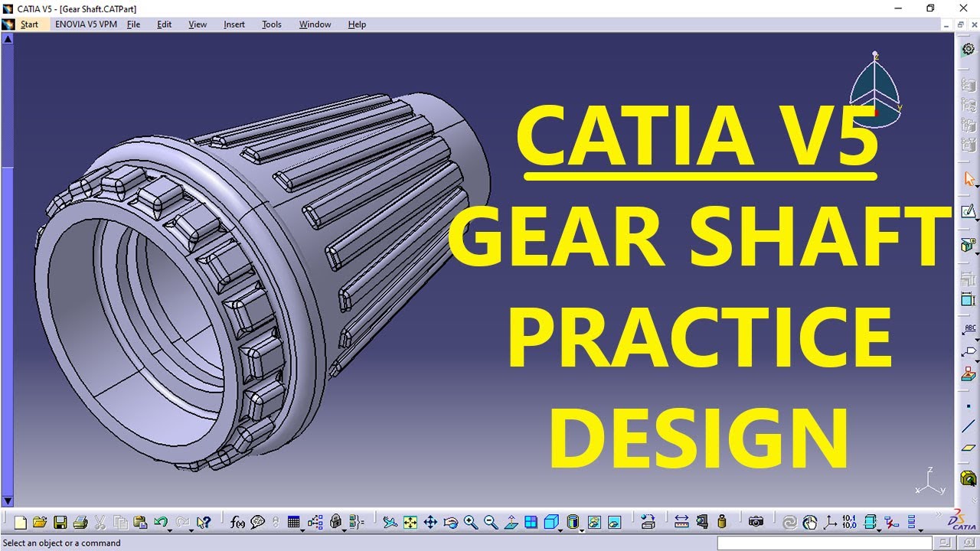Click the Quick Print printer icon

coord(80,523)
